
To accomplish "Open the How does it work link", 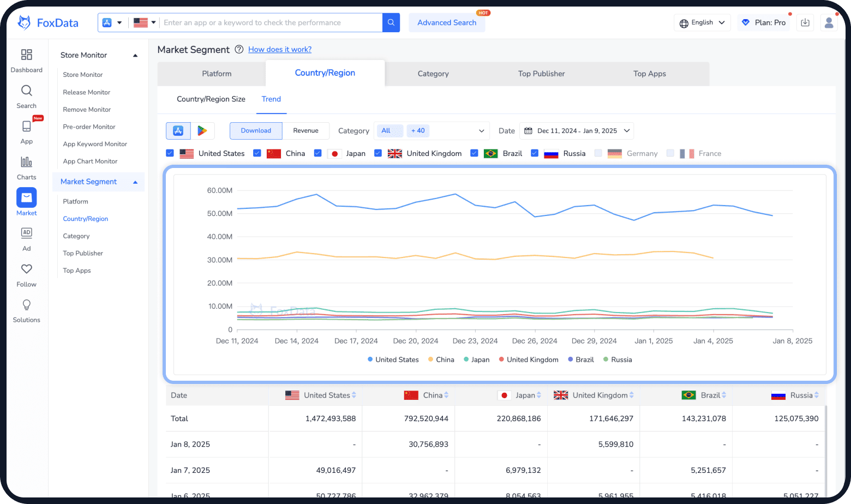I will (x=280, y=50).
